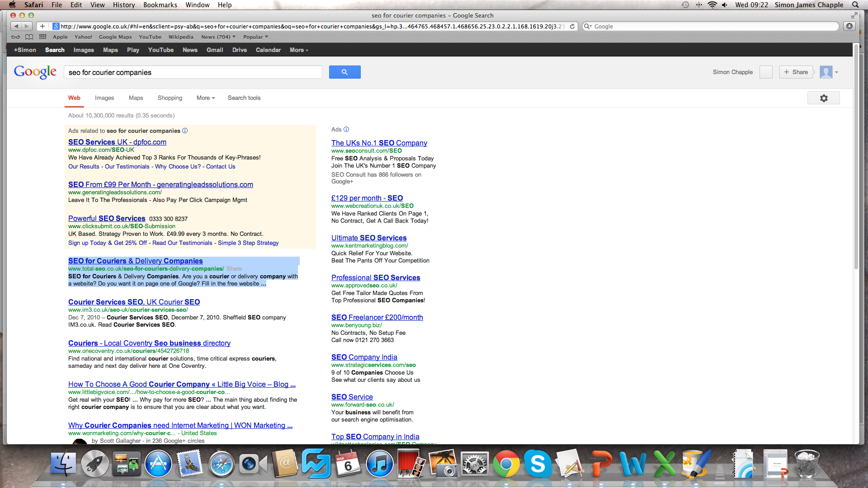Open the Mail stamp icon in dock

pos(190,464)
